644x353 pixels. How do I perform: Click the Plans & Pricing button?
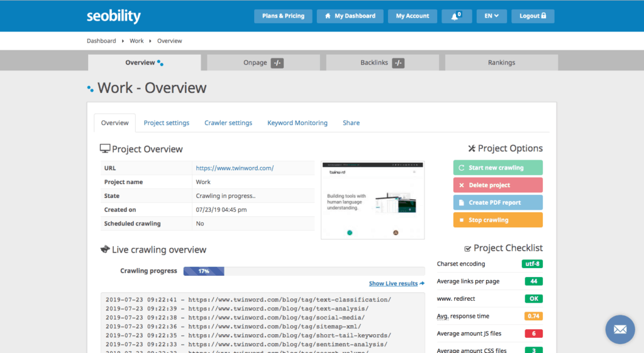[283, 16]
